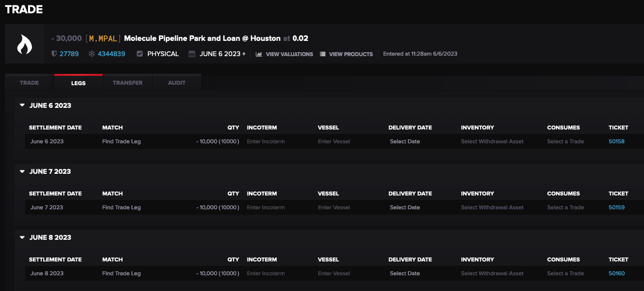644x291 pixels.
Task: Click Find Trade Leg in June 7 row
Action: point(122,207)
